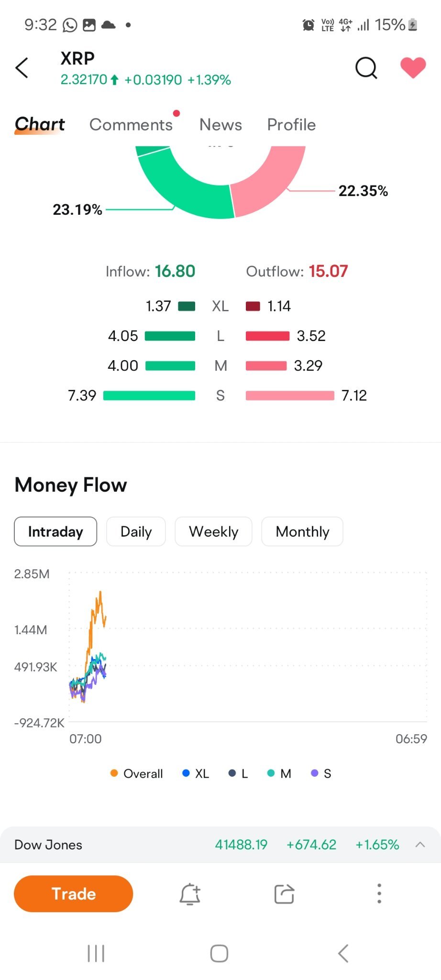Open the Profile tab
The image size is (441, 980).
tap(291, 124)
